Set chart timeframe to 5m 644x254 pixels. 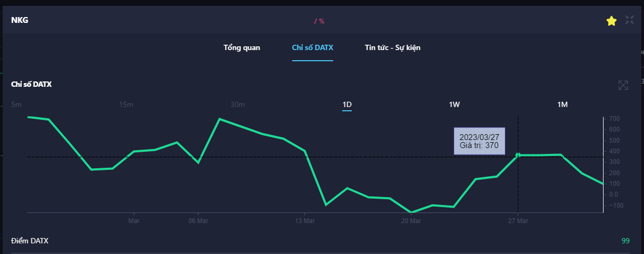(16, 104)
